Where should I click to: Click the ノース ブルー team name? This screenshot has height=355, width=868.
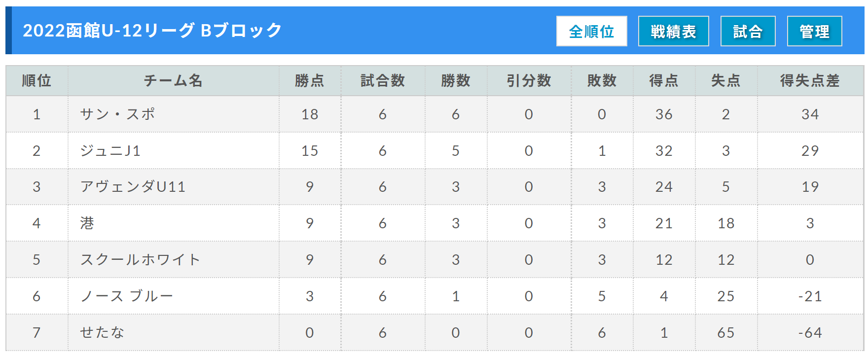127,296
